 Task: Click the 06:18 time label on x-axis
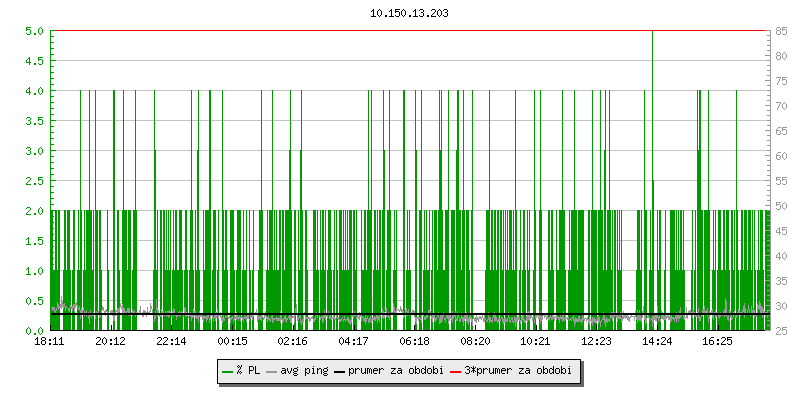pos(414,342)
